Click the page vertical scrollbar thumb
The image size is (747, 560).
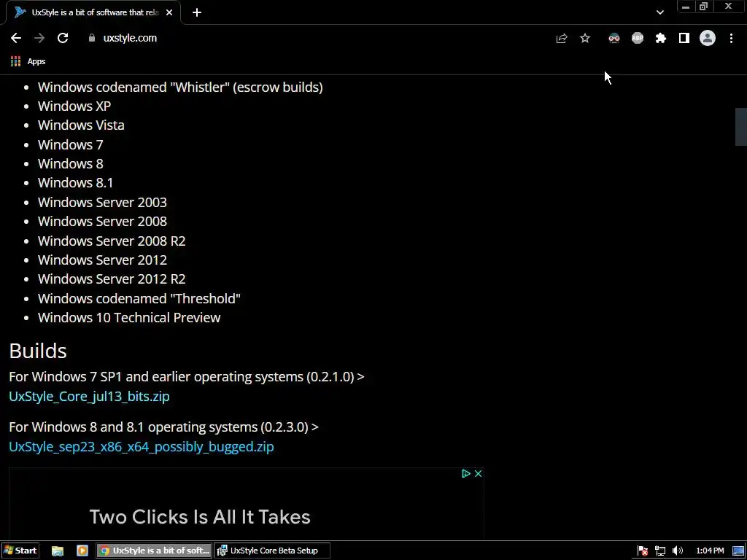tap(741, 127)
